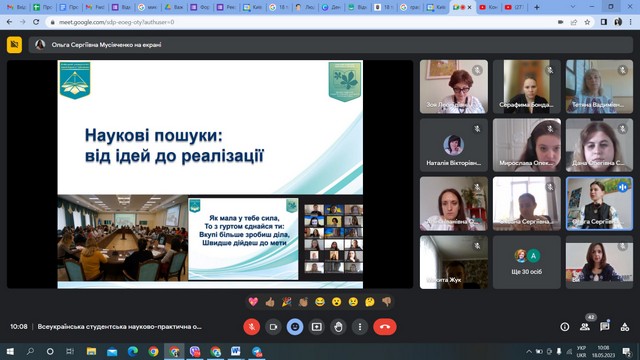Open Windows taskbar search
The width and height of the screenshot is (640, 360).
pyautogui.click(x=30, y=351)
